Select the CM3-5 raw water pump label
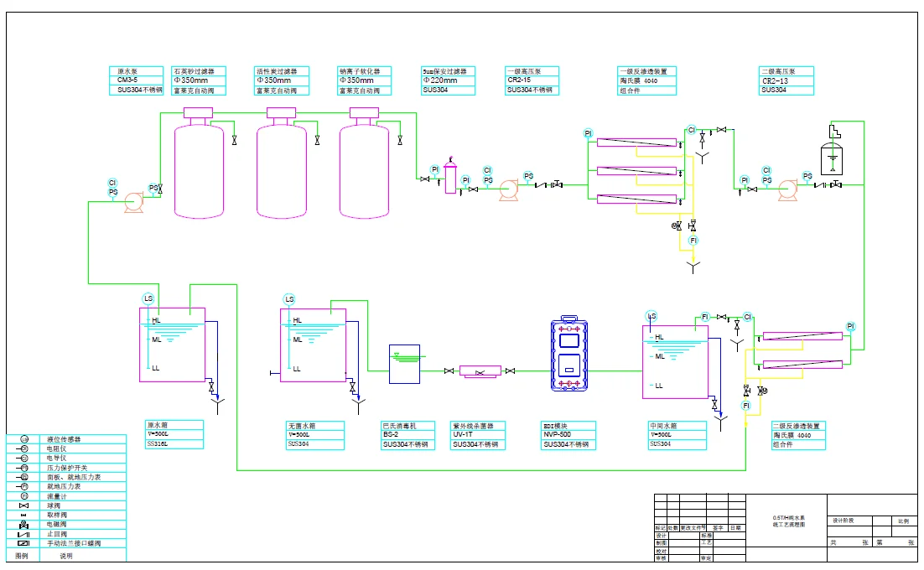Image resolution: width=924 pixels, height=570 pixels. click(136, 80)
